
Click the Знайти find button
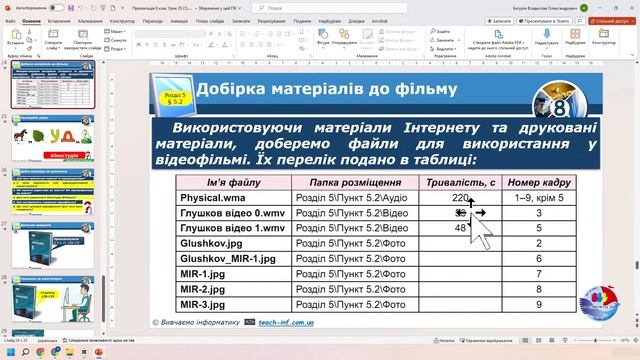coord(440,31)
